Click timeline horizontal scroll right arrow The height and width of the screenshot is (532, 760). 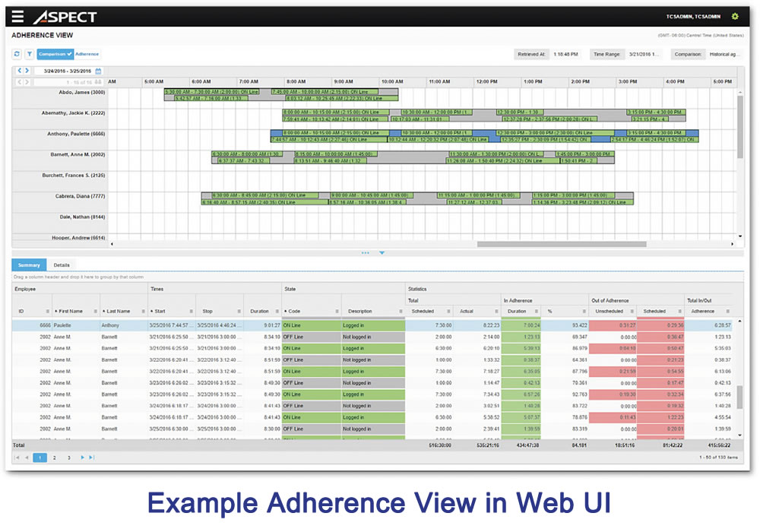click(x=733, y=244)
